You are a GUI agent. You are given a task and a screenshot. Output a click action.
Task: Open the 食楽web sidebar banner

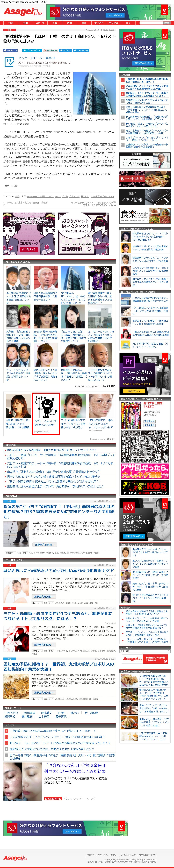pos(145,216)
